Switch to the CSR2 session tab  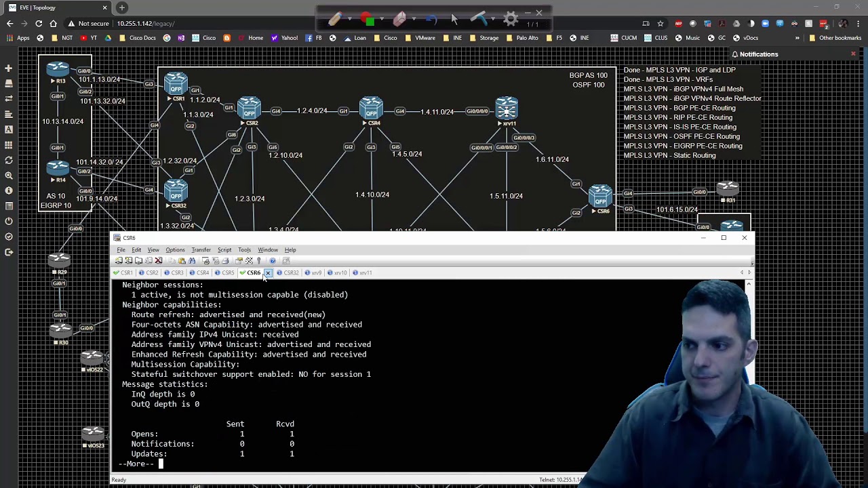tap(149, 272)
